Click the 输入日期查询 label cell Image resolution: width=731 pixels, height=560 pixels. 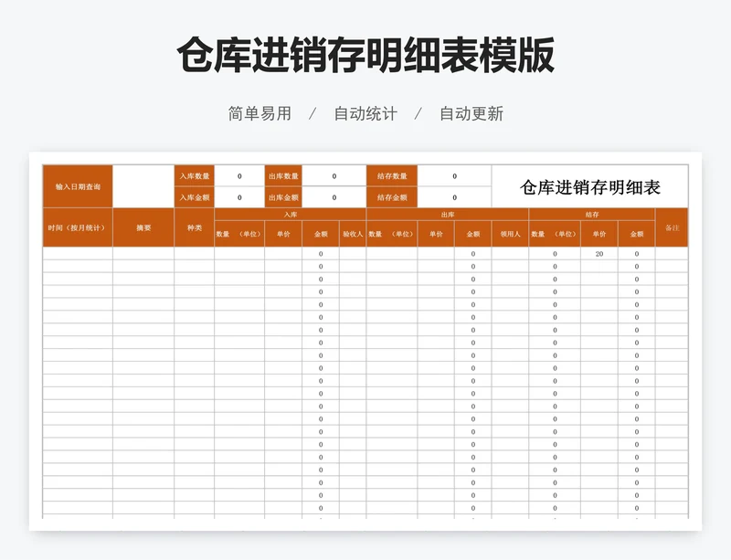(x=78, y=186)
